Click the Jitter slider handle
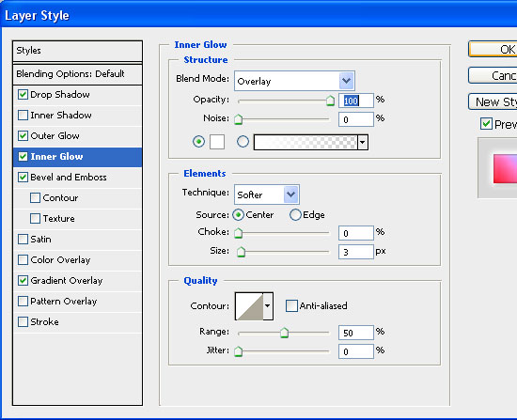The height and width of the screenshot is (420, 517). pos(239,351)
